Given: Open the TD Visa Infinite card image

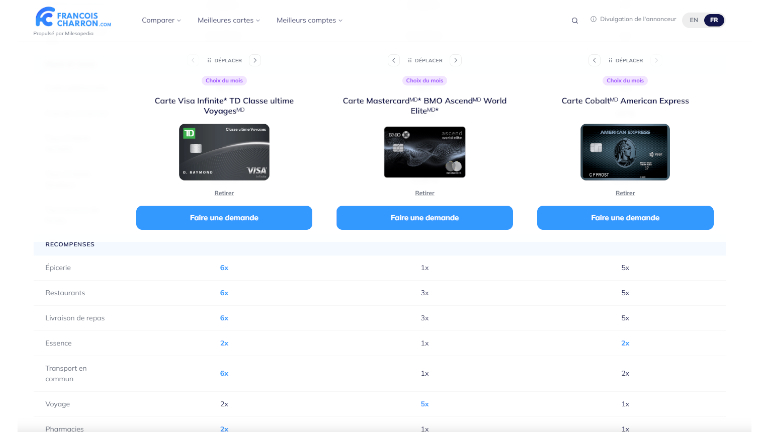Looking at the screenshot, I should 224,152.
